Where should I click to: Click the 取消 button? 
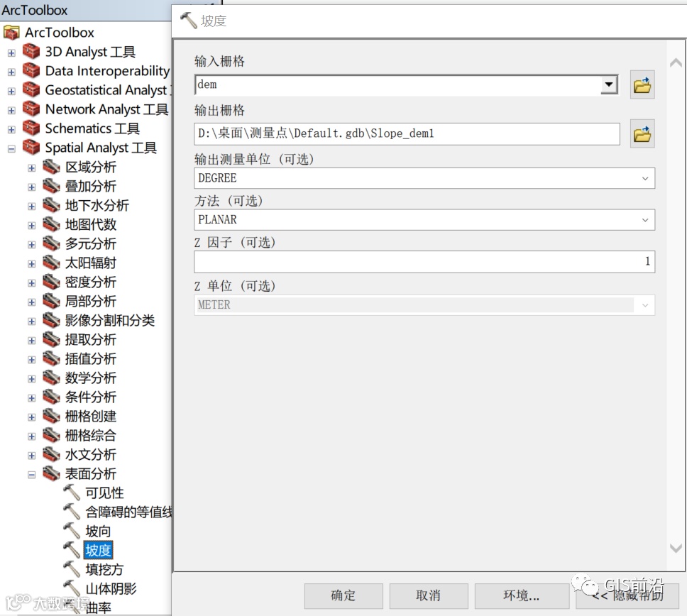[429, 596]
